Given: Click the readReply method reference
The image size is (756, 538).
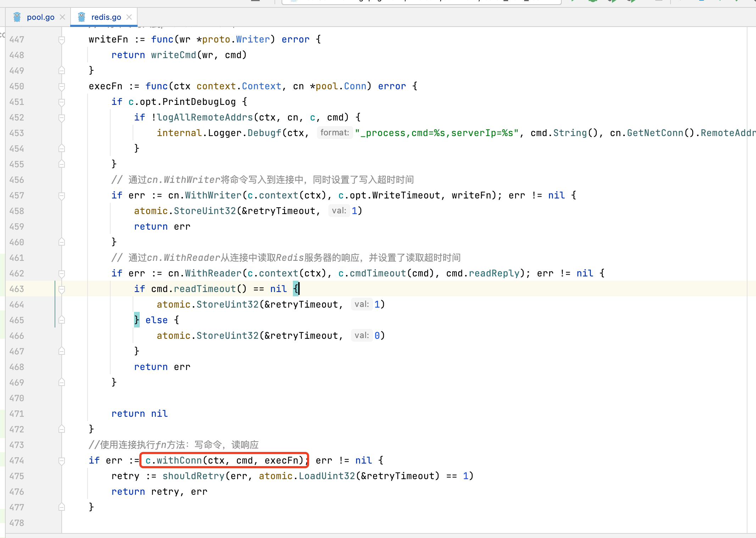Looking at the screenshot, I should coord(494,273).
